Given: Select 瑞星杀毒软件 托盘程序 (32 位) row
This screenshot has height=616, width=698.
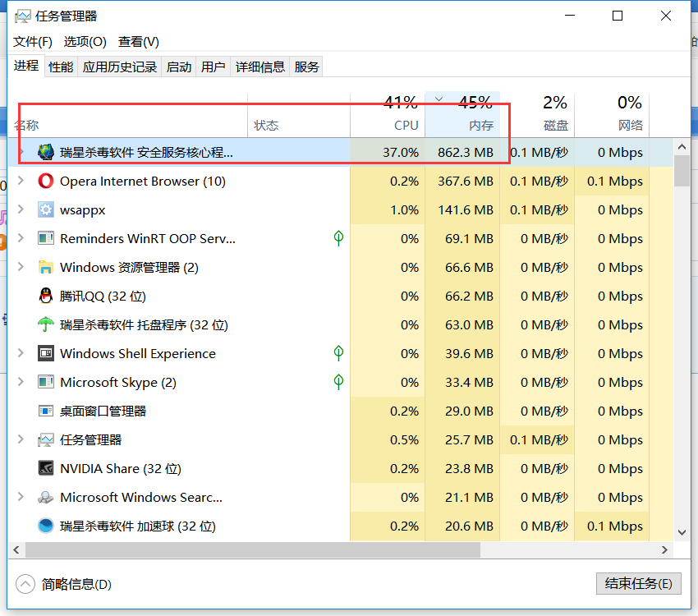Looking at the screenshot, I should coord(341,324).
